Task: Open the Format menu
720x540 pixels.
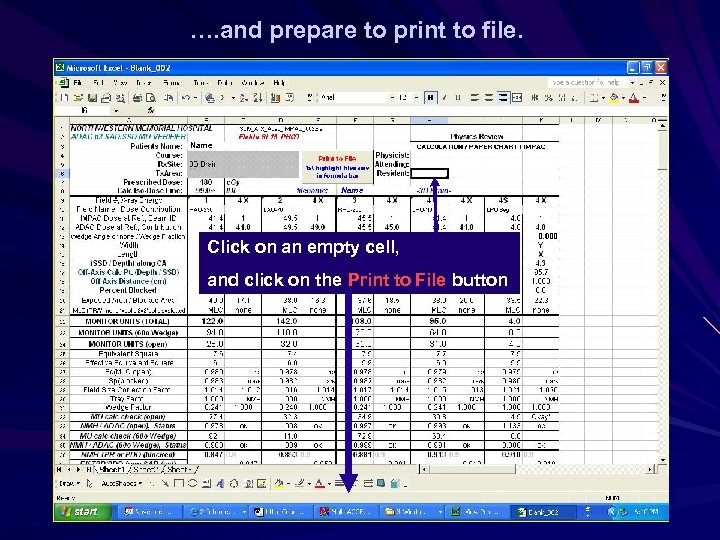Action: pos(171,83)
